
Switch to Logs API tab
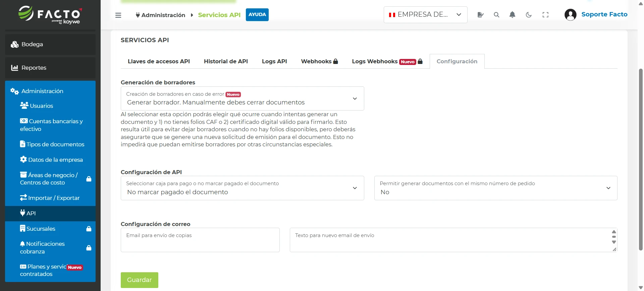274,62
